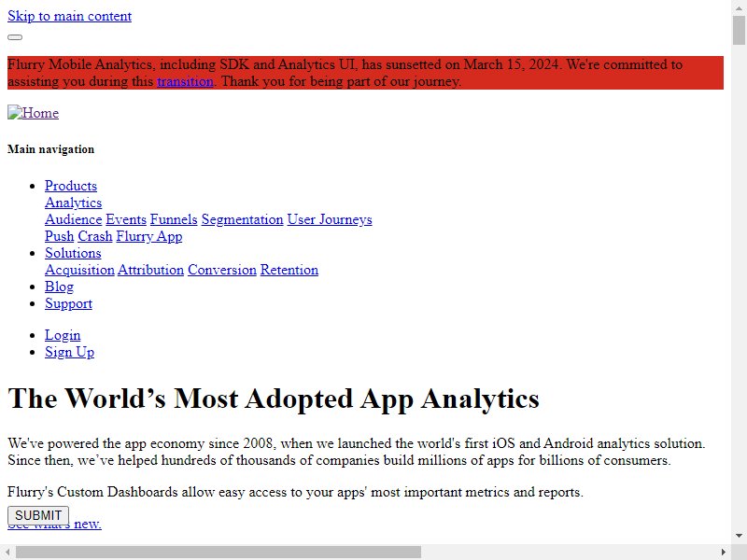Click the Main navigation heading text
Screen dimensions: 747x560
coord(51,149)
